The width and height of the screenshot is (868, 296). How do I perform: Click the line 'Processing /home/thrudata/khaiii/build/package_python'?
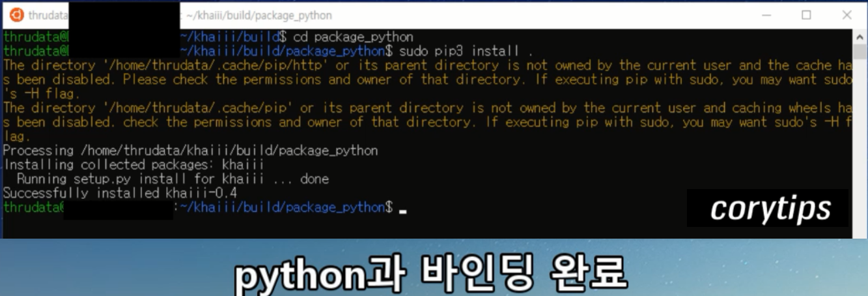click(190, 151)
